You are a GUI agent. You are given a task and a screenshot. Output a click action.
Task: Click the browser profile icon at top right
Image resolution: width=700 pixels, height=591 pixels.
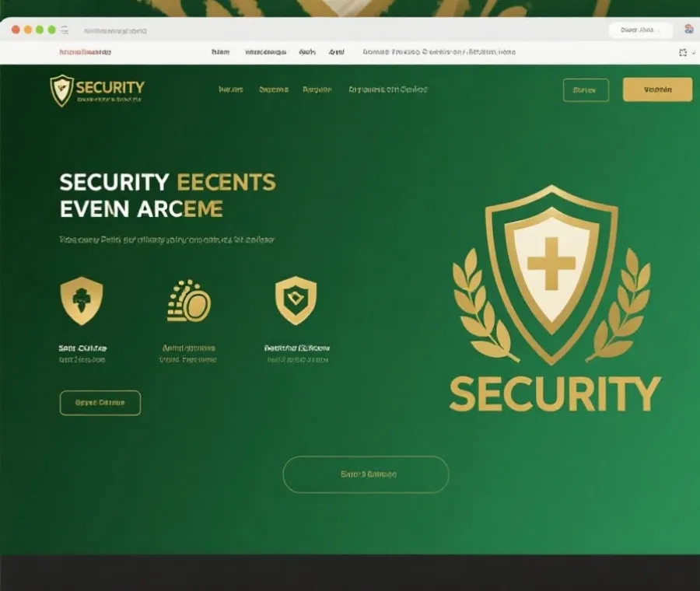[689, 30]
